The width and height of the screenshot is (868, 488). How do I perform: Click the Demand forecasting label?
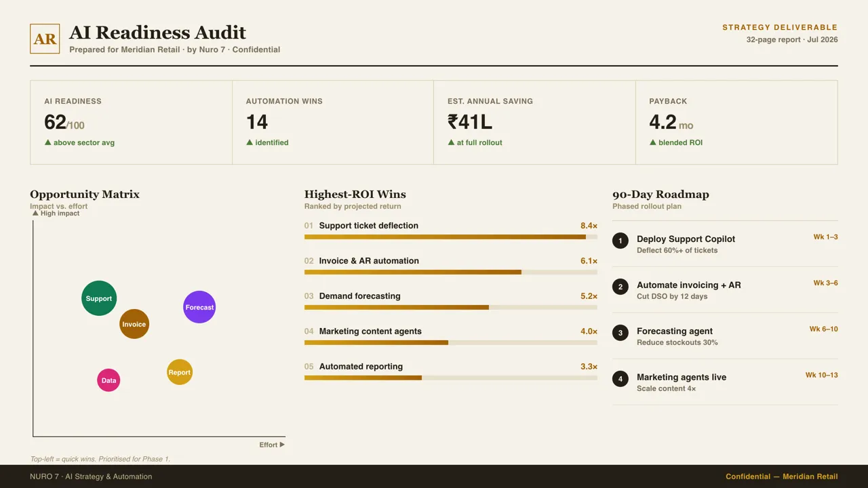click(x=360, y=296)
